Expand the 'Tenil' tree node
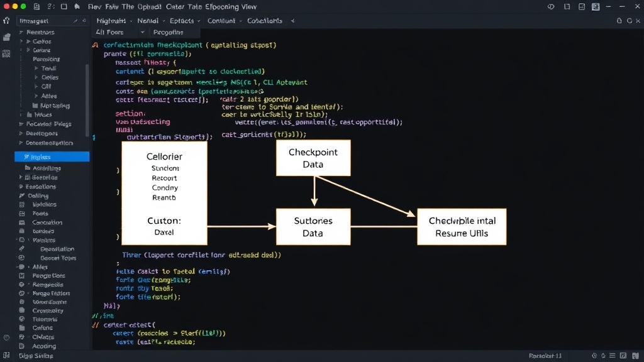644x362 pixels. 36,69
